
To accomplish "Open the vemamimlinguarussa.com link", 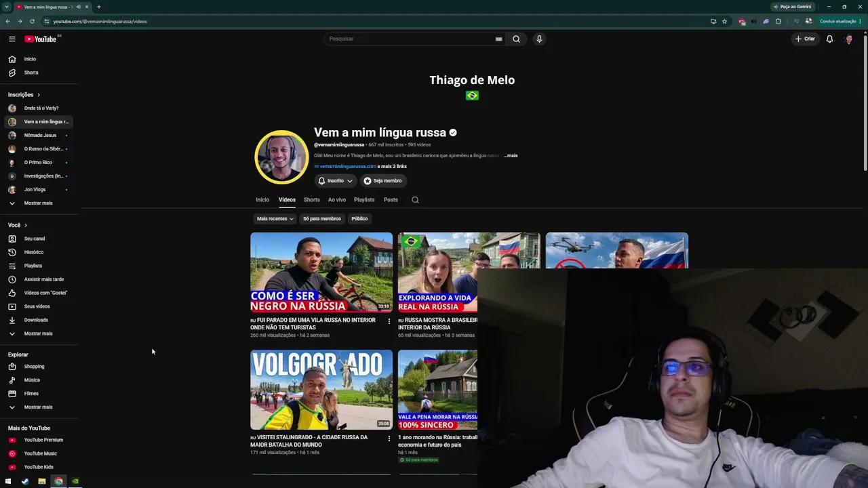I will pyautogui.click(x=348, y=167).
